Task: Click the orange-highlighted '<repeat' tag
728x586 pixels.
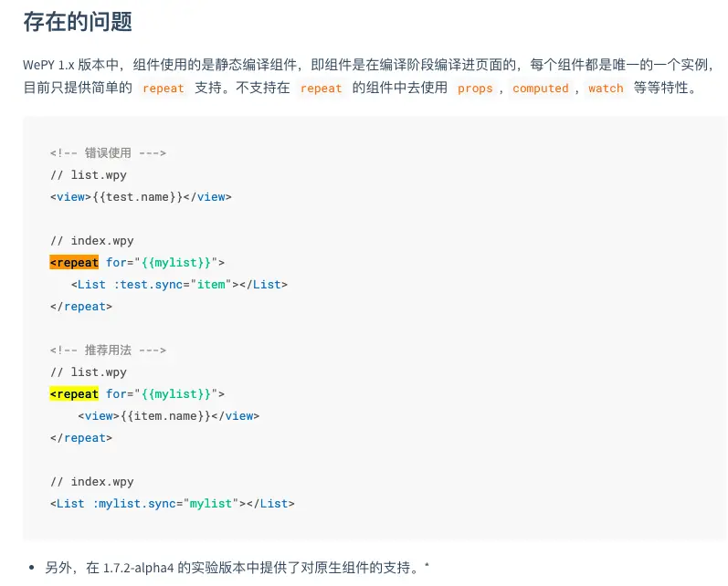Action: click(74, 262)
